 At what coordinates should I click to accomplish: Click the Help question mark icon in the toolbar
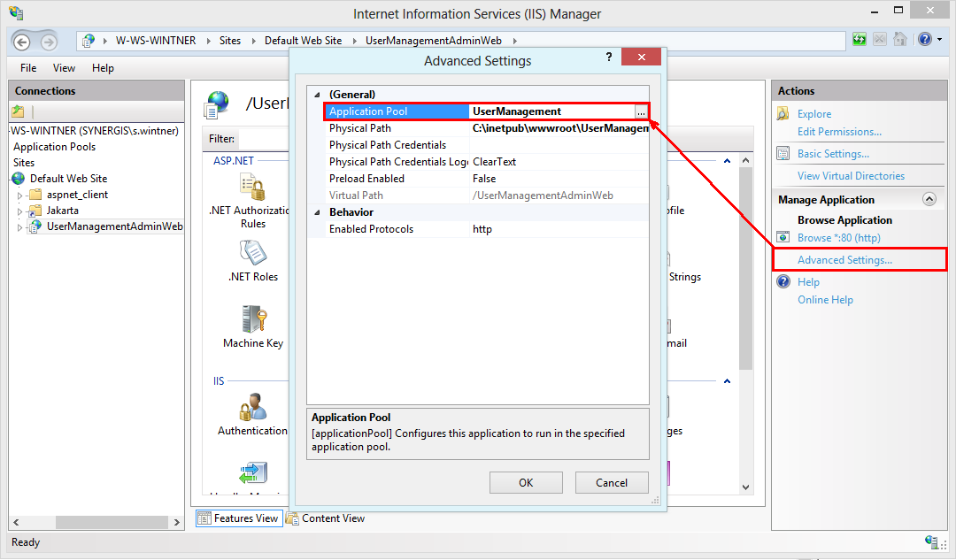[925, 39]
